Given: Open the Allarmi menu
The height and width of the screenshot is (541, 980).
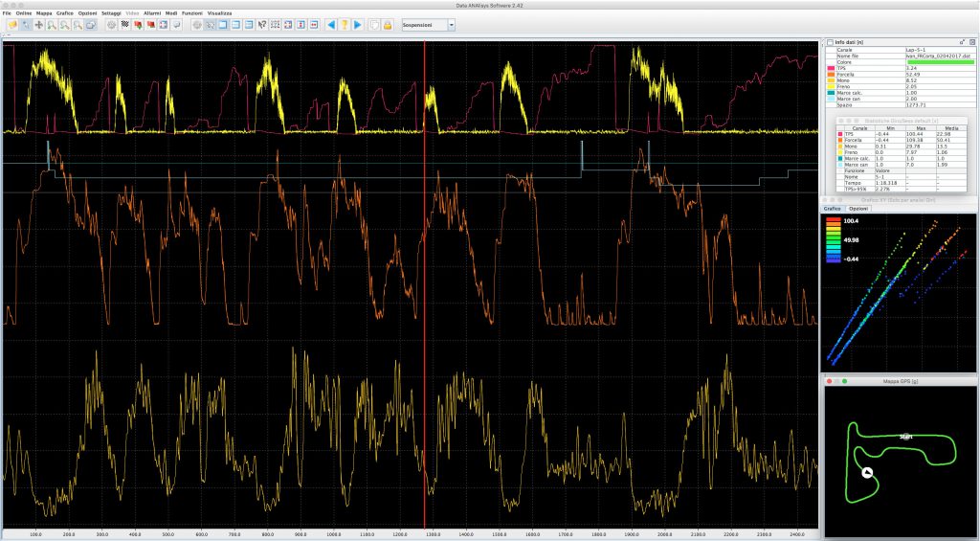Looking at the screenshot, I should (152, 12).
